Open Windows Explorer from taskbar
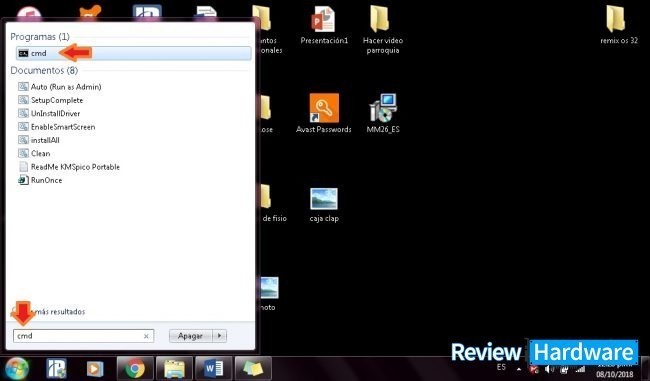This screenshot has width=650, height=381. 174,368
